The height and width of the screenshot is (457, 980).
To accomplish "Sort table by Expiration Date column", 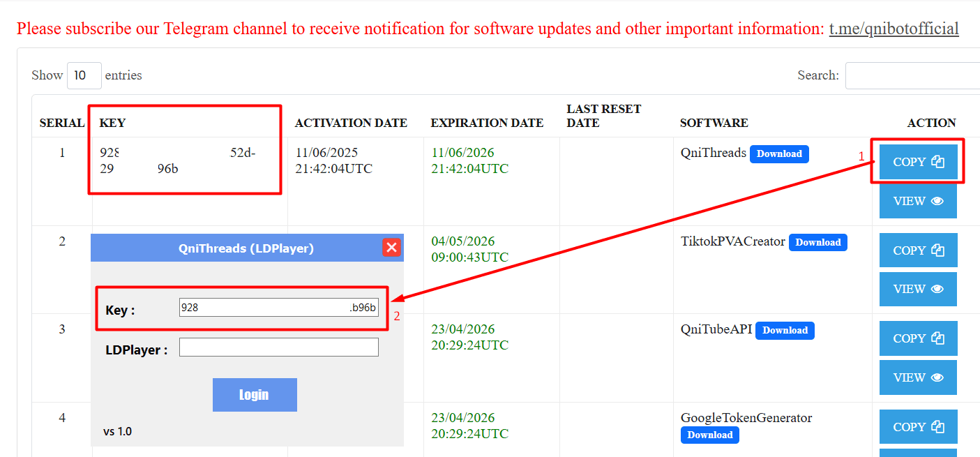I will (487, 123).
